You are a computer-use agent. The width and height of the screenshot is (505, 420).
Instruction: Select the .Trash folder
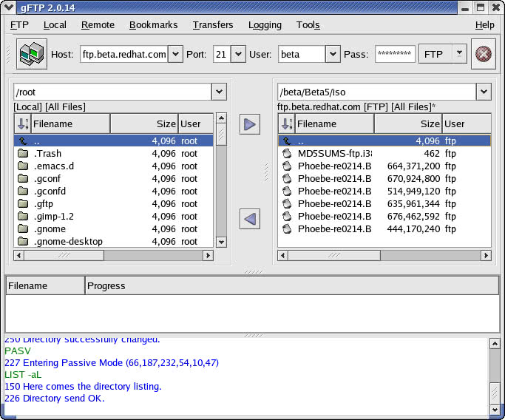114,153
